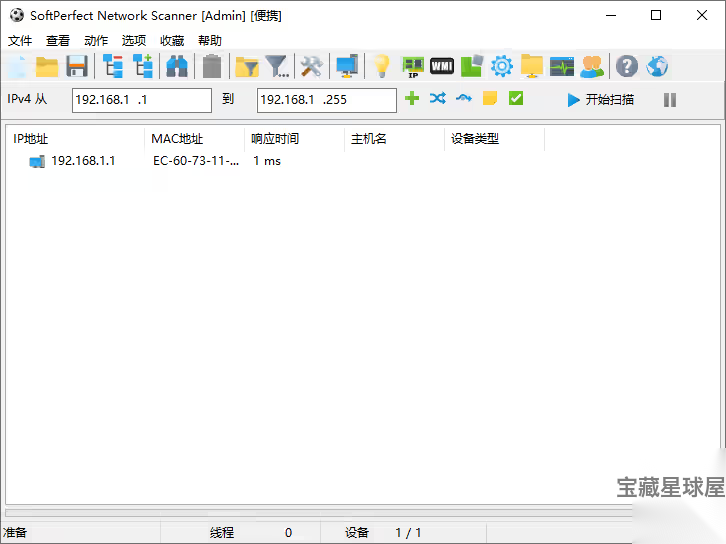Add IP range with green plus icon

tap(412, 99)
